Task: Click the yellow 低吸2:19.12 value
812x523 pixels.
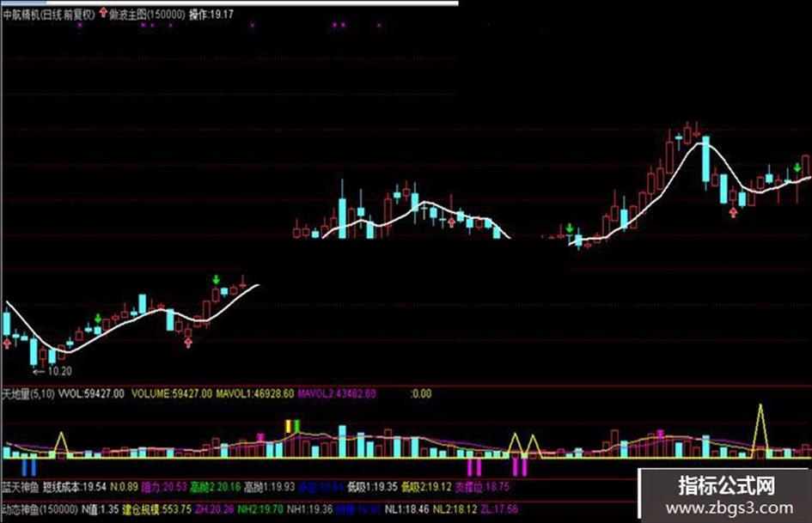Action: [426, 487]
